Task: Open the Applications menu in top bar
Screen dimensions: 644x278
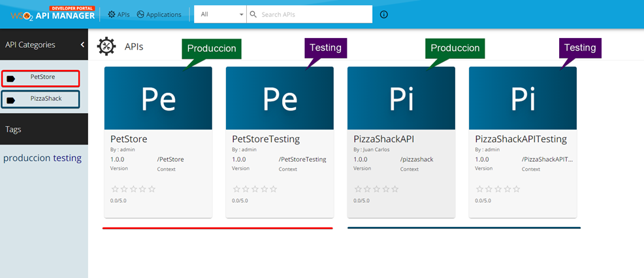Action: coord(159,14)
